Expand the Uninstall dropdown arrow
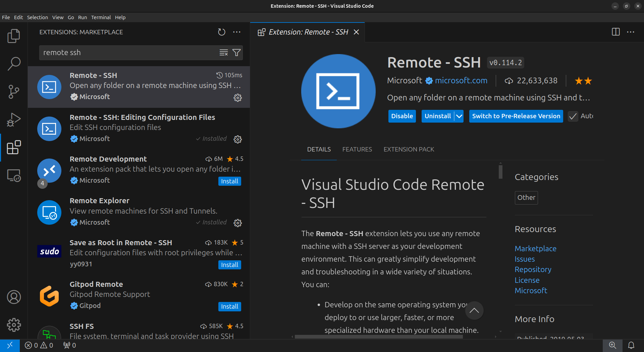 click(459, 116)
